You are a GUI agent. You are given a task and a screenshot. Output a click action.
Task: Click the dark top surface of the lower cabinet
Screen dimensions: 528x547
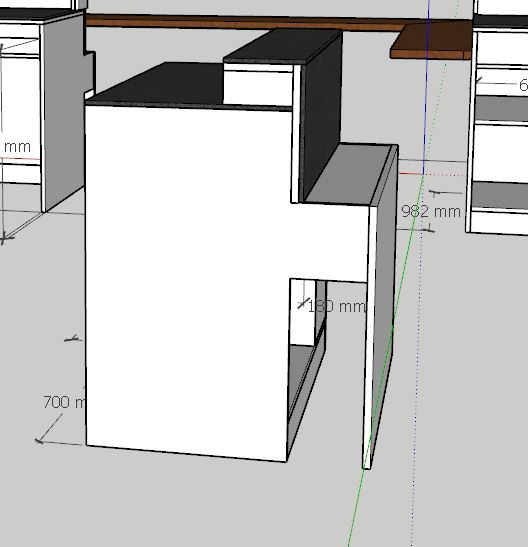(157, 84)
